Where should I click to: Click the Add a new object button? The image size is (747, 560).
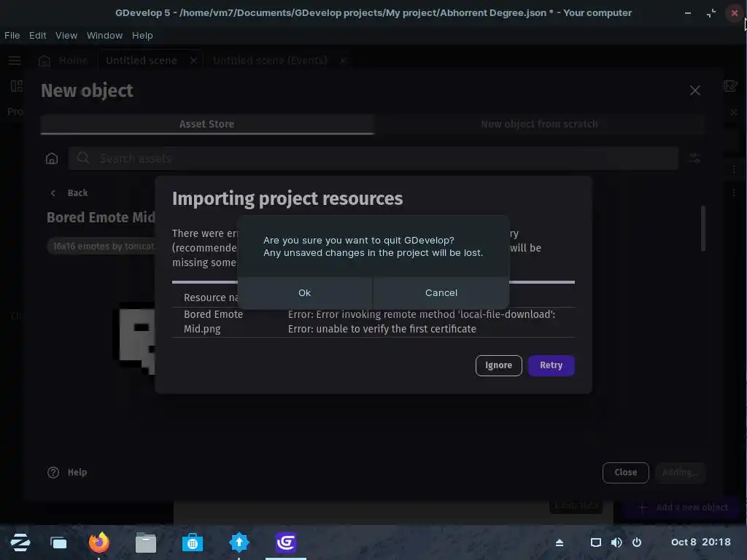[683, 507]
